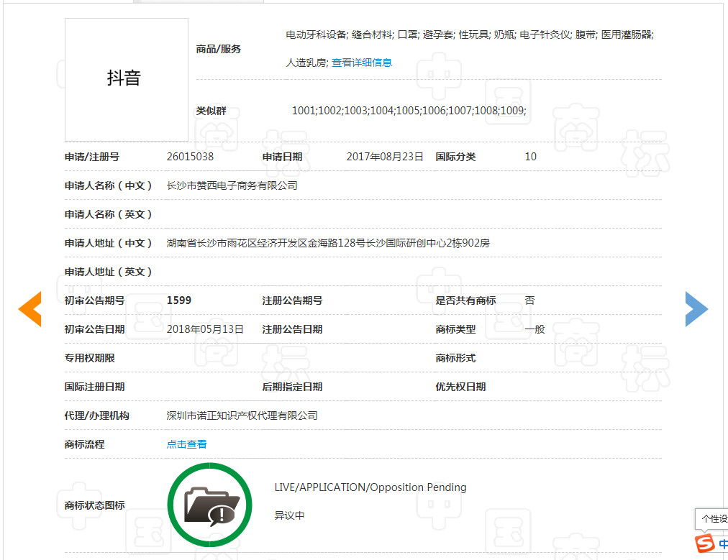Click the 商标流程 label

pos(84,444)
